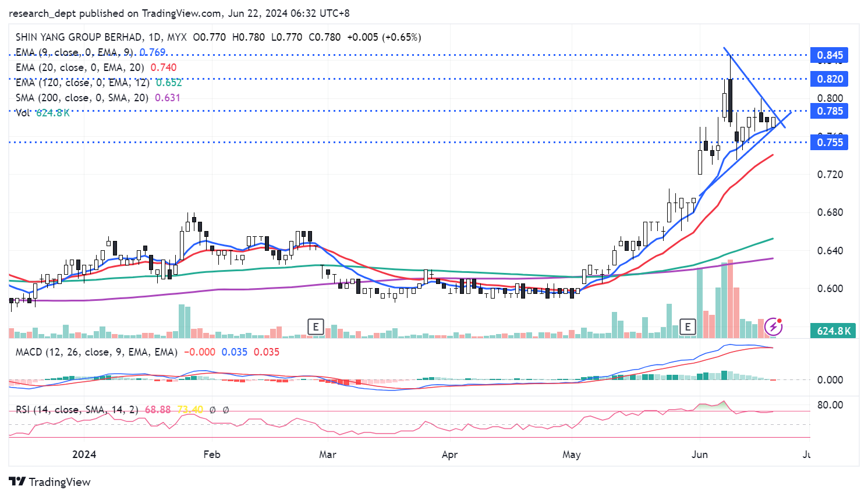Click the TradingView logo icon
The image size is (868, 497).
click(x=17, y=482)
